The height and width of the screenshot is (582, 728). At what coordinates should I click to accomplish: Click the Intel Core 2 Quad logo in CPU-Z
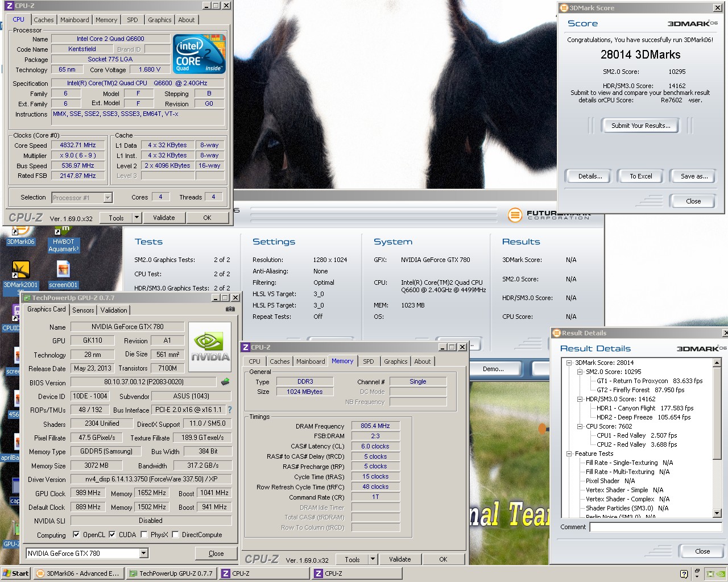click(200, 54)
